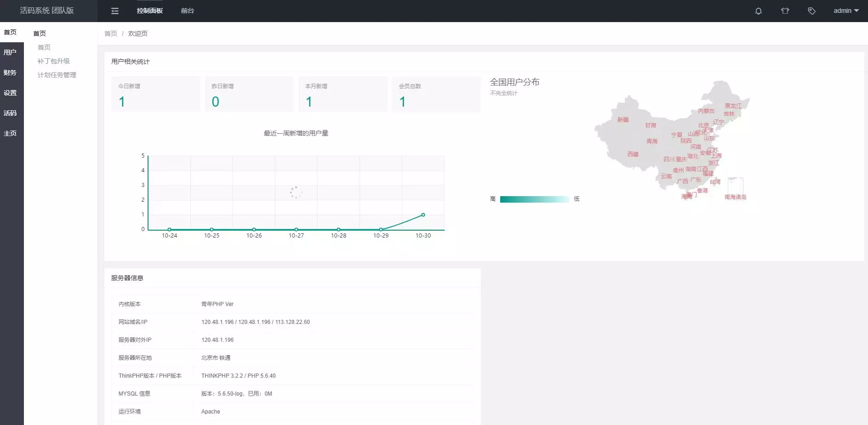Click the 会员总数 statistic card
868x425 pixels.
[x=436, y=95]
